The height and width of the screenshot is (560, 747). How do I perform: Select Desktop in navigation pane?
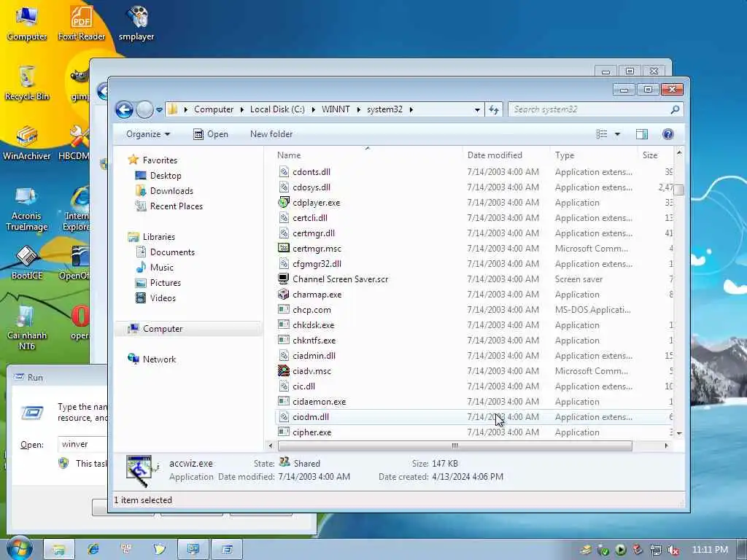158,175
